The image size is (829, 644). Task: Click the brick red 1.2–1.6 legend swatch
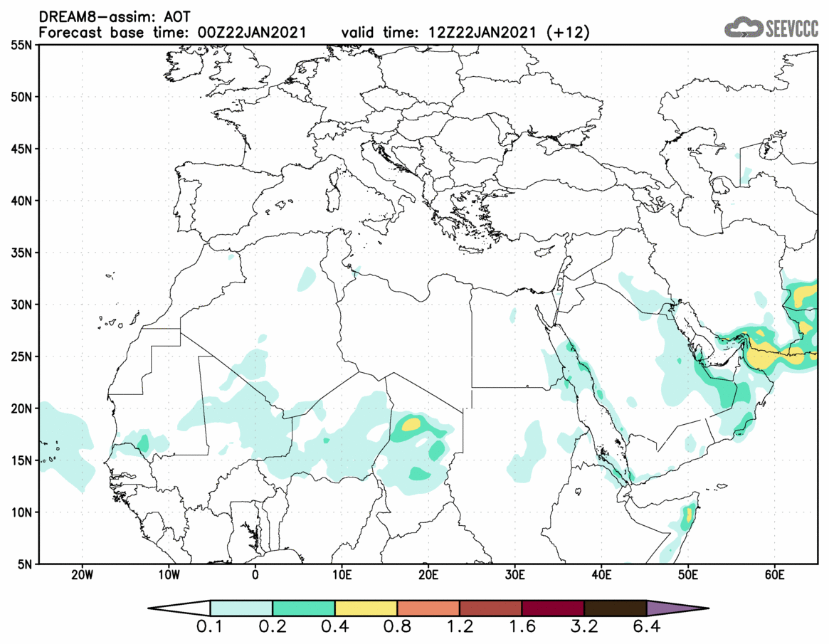pyautogui.click(x=490, y=608)
